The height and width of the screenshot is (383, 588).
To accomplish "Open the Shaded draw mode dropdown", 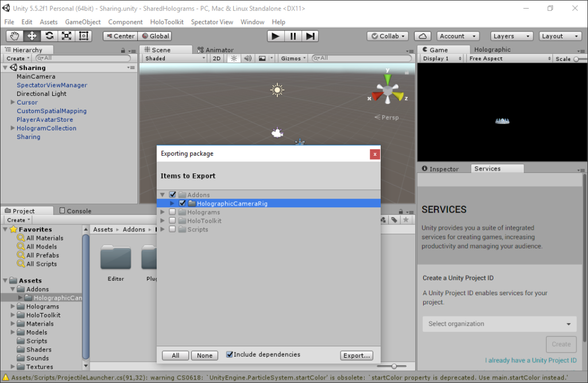I will coord(175,59).
